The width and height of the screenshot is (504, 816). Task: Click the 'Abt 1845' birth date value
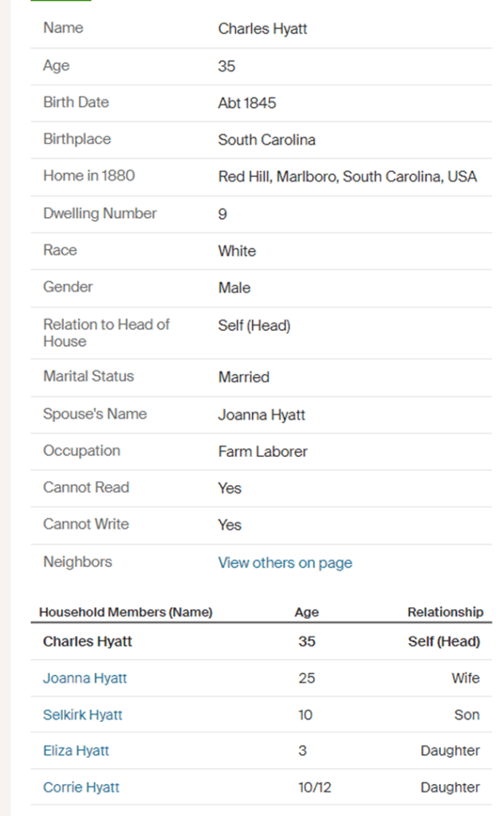247,103
